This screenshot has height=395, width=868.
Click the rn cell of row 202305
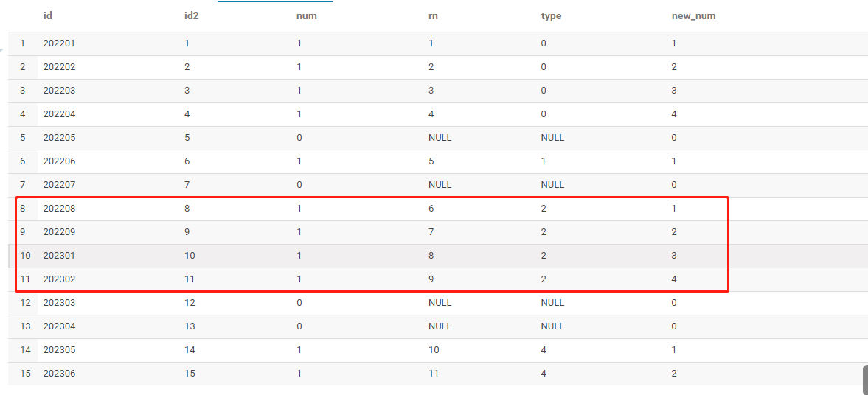point(434,350)
